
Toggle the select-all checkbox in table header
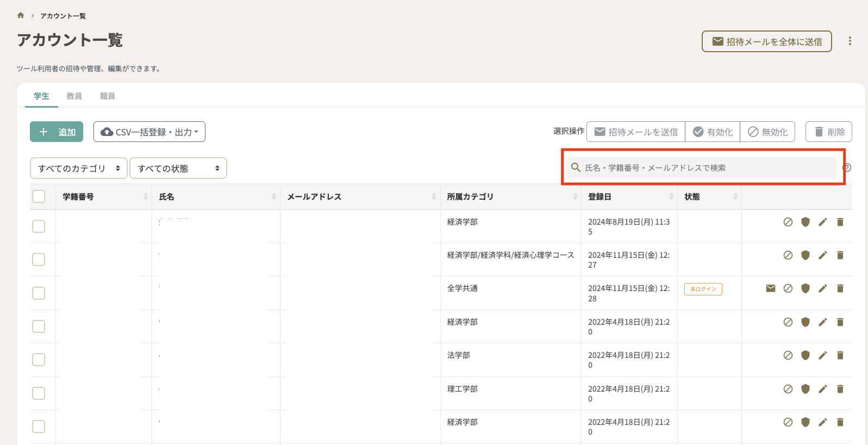39,196
